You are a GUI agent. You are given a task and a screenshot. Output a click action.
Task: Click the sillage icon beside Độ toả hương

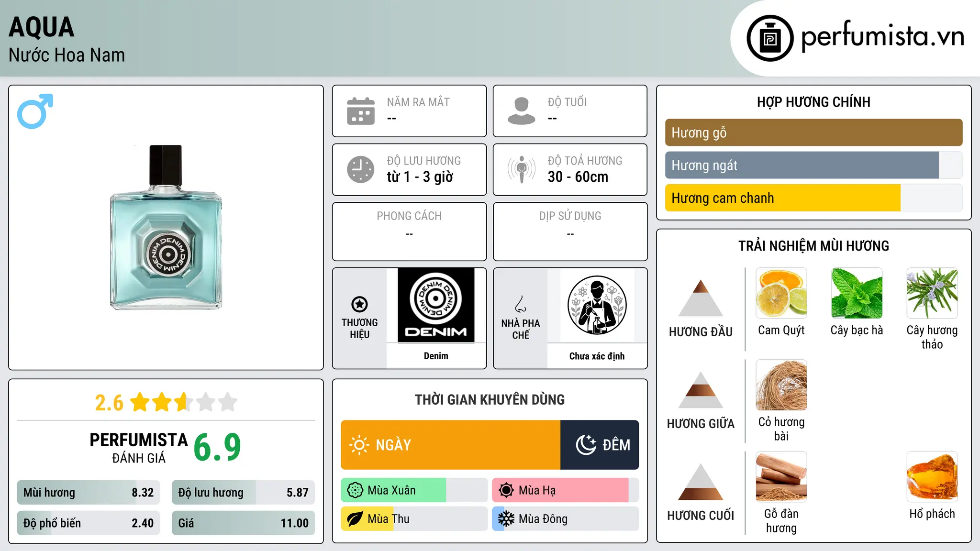coord(522,169)
